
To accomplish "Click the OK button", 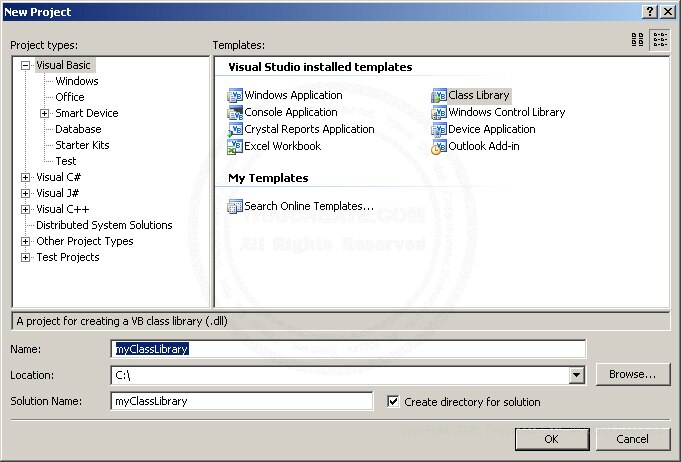I will pos(552,439).
